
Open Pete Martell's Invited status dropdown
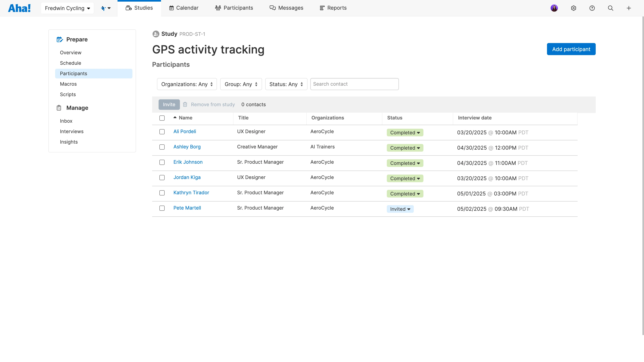click(x=400, y=209)
